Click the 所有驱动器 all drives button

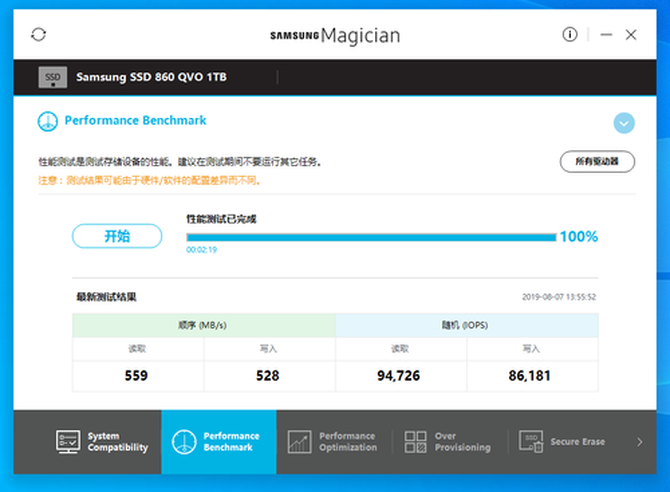coord(597,162)
